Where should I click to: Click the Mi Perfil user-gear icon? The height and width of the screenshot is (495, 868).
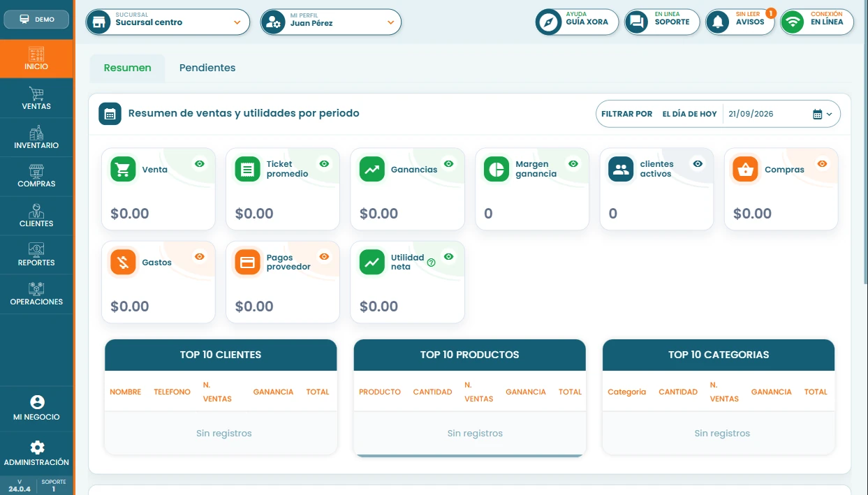coord(273,22)
